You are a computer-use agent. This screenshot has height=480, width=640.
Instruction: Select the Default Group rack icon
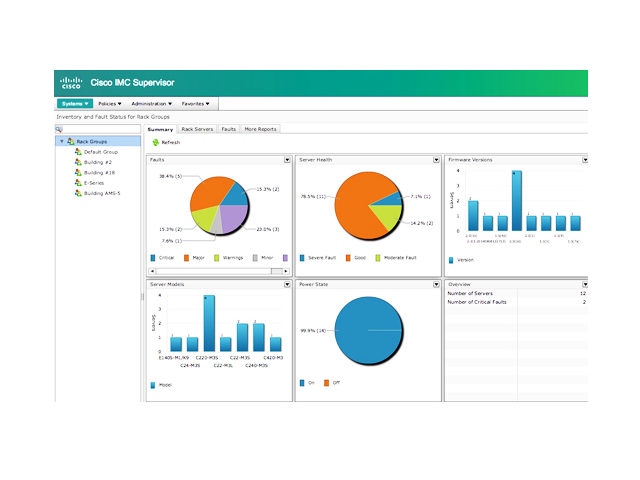78,152
